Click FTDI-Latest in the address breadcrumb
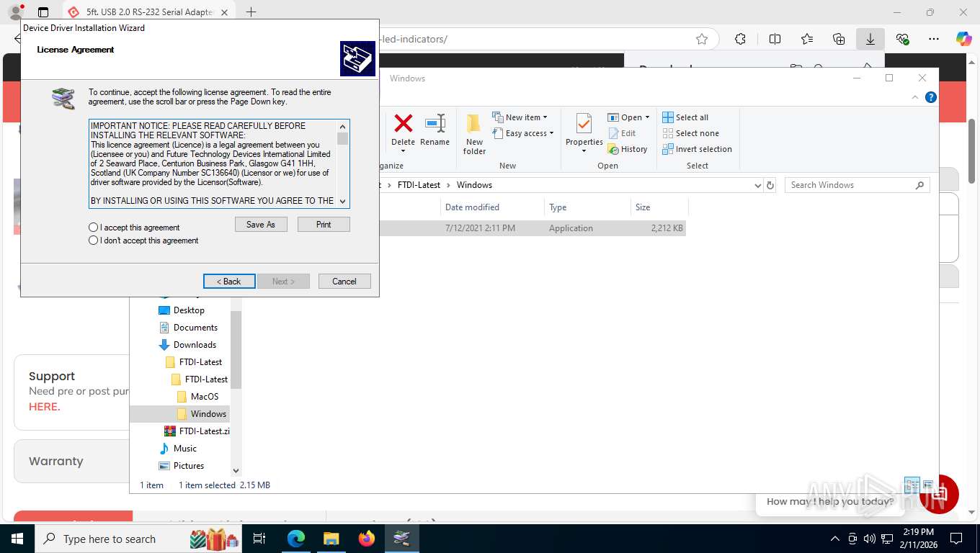This screenshot has height=553, width=980. pyautogui.click(x=419, y=185)
